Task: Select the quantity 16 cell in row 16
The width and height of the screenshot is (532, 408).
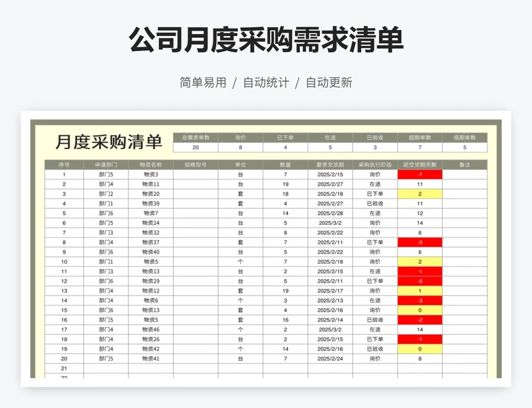Action: (285, 319)
